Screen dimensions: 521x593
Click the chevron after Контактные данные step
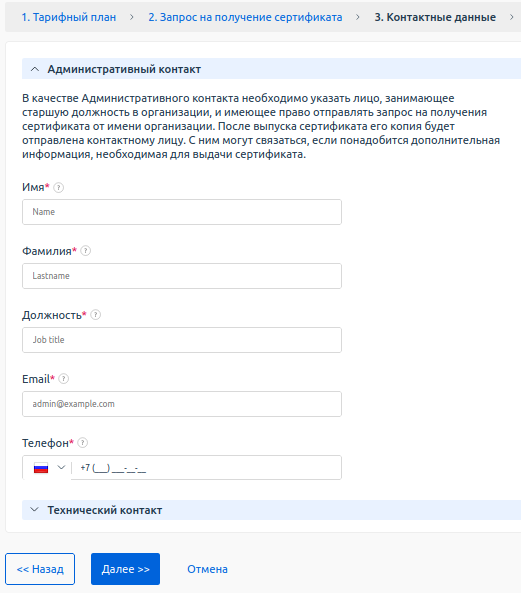(512, 17)
